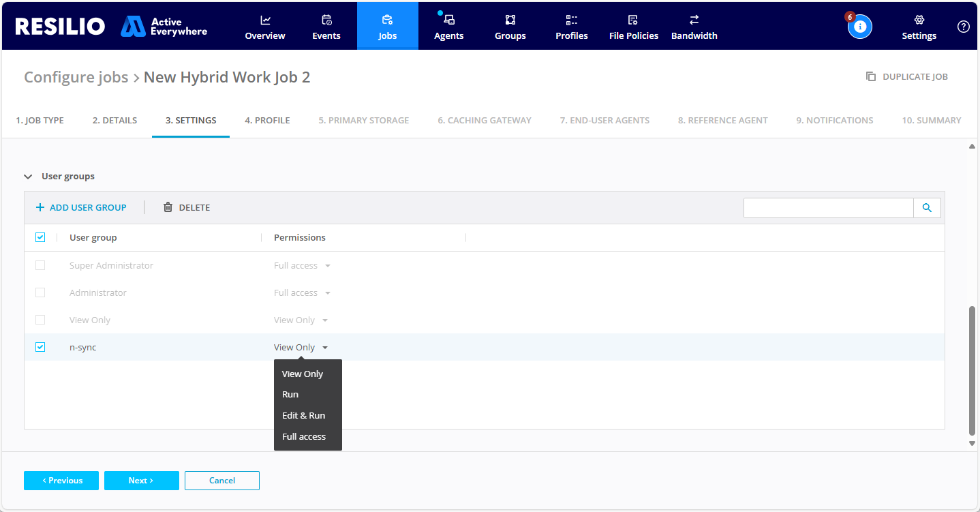
Task: Click the Next button
Action: (x=141, y=481)
